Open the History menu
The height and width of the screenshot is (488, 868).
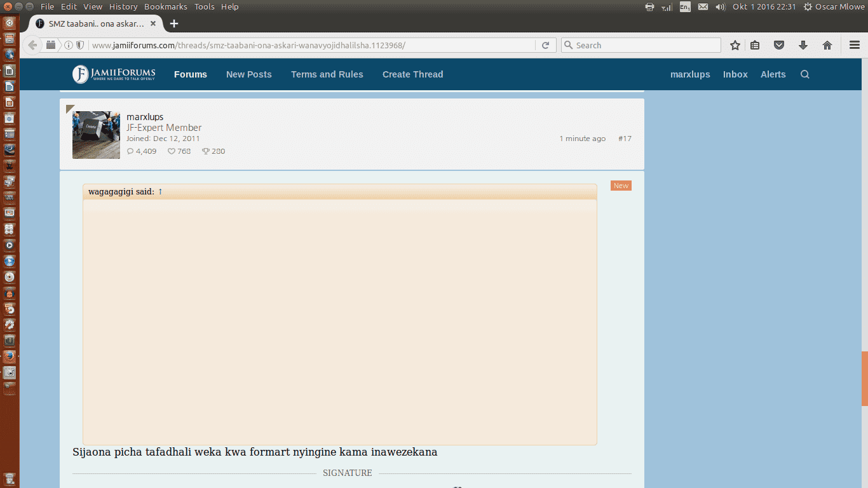coord(123,6)
